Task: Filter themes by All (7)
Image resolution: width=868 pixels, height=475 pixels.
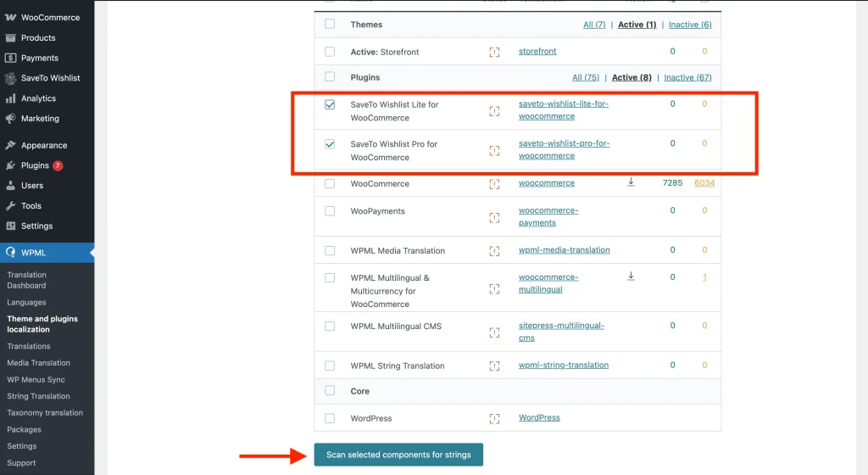Action: (594, 25)
